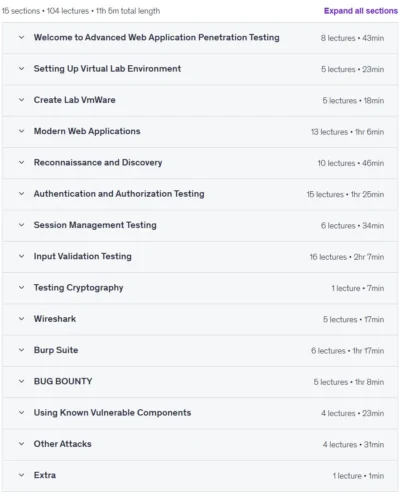Expand Reconnaissance and Discovery chevron
This screenshot has height=494, width=400.
pyautogui.click(x=21, y=163)
